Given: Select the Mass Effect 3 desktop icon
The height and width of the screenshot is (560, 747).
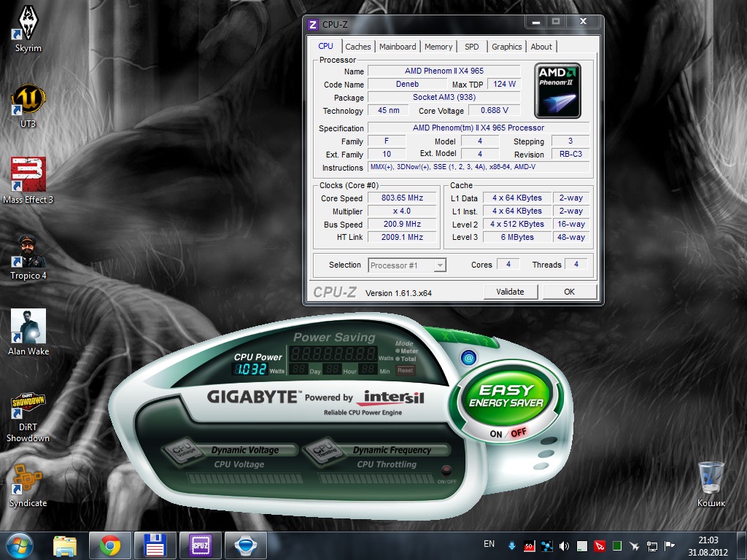Looking at the screenshot, I should tap(28, 181).
